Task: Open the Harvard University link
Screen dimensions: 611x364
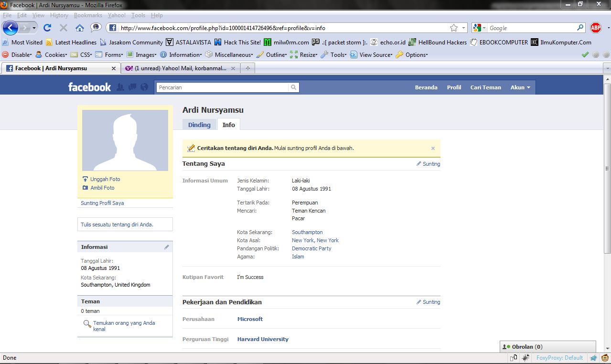Action: [x=263, y=339]
